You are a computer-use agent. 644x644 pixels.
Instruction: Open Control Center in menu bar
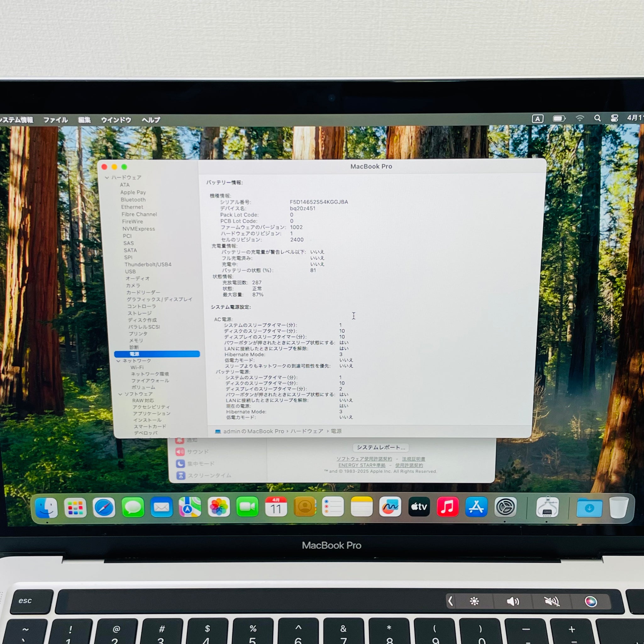click(x=614, y=118)
